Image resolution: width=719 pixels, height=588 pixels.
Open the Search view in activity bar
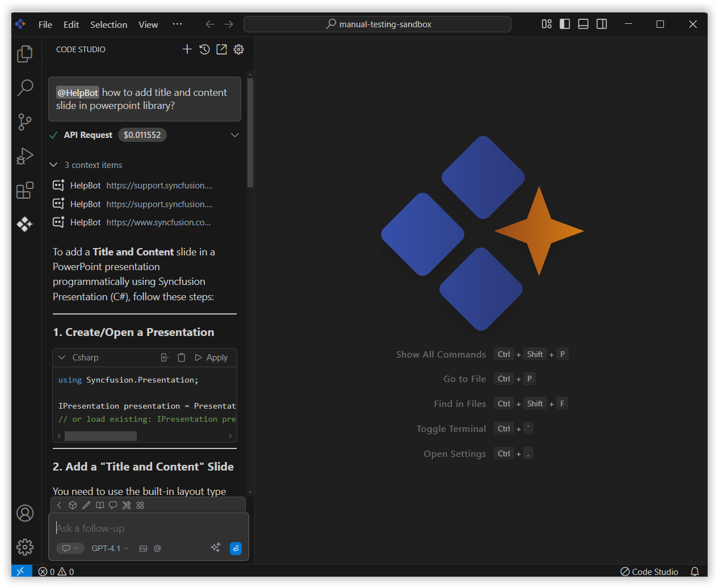(25, 87)
